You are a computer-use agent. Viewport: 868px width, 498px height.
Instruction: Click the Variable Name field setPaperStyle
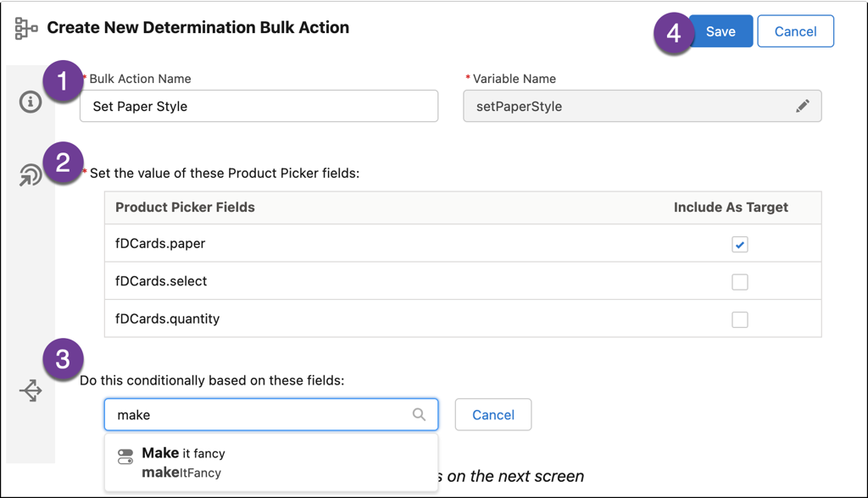pyautogui.click(x=643, y=106)
